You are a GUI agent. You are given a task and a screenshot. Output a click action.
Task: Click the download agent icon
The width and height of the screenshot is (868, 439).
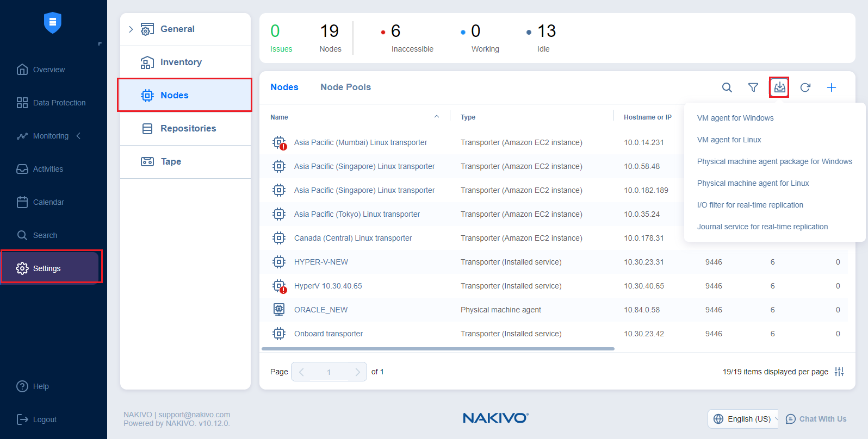(779, 87)
